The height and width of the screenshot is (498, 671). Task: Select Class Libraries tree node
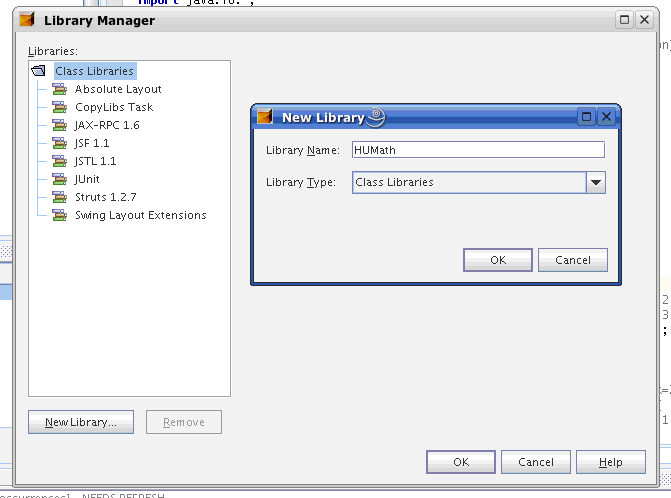point(94,71)
